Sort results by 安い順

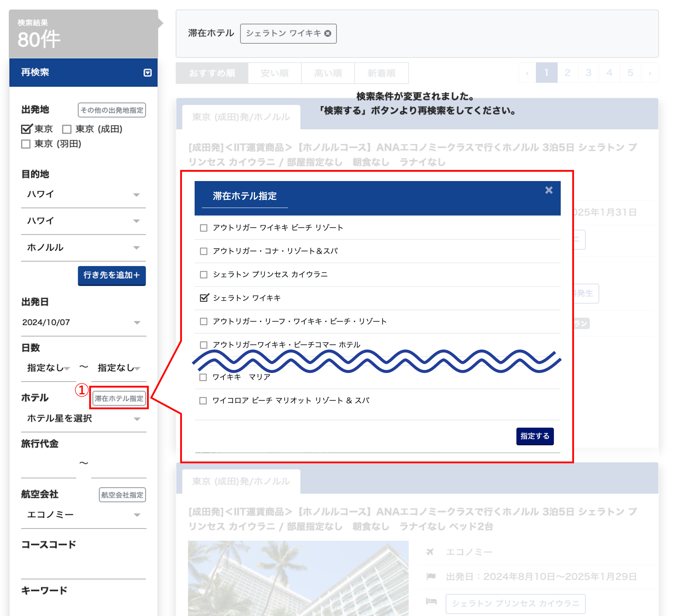pos(275,73)
